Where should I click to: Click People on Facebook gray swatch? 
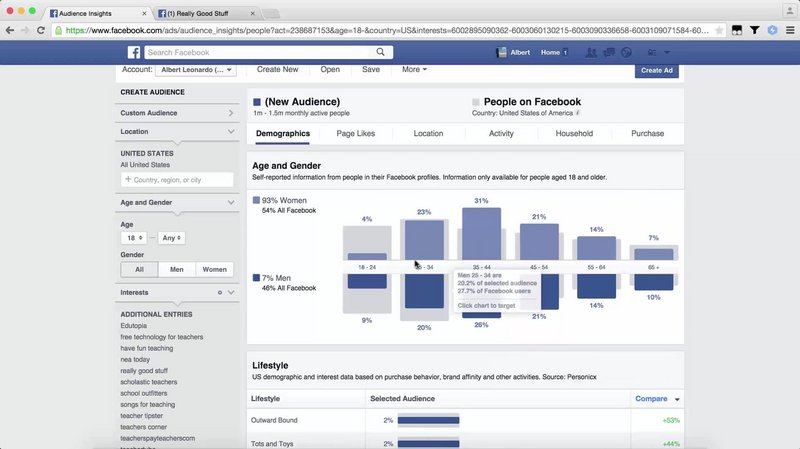tap(476, 102)
